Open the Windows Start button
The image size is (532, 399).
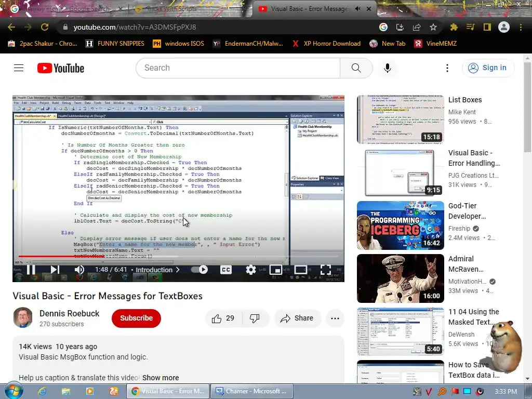coord(14,391)
